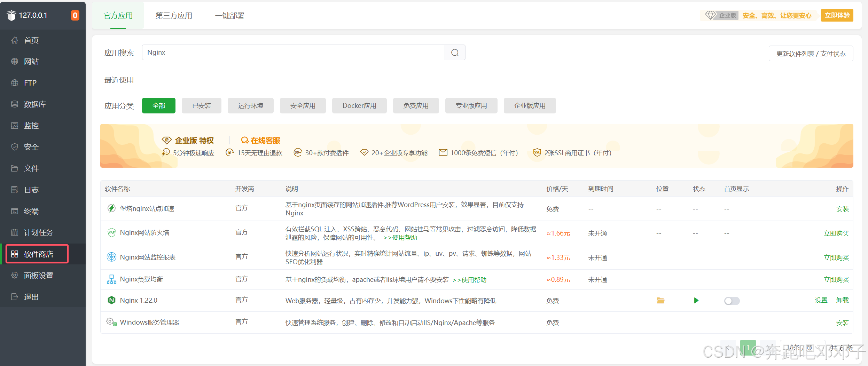
Task: Click the Nginx 1.22.0 software name
Action: 139,300
